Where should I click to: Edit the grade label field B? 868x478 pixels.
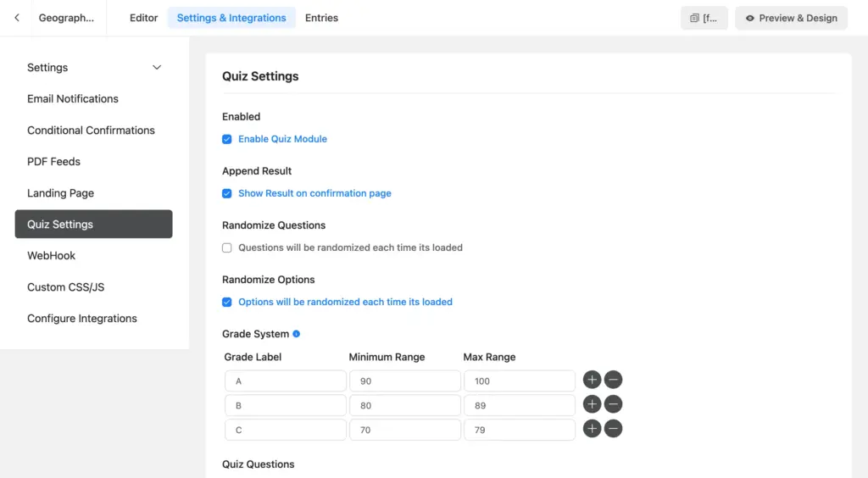coord(285,405)
